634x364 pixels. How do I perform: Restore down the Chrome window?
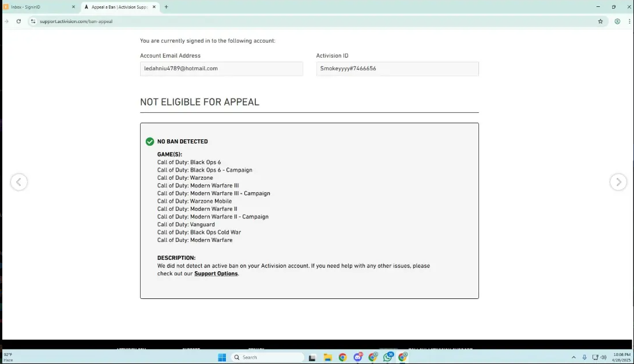pos(614,7)
